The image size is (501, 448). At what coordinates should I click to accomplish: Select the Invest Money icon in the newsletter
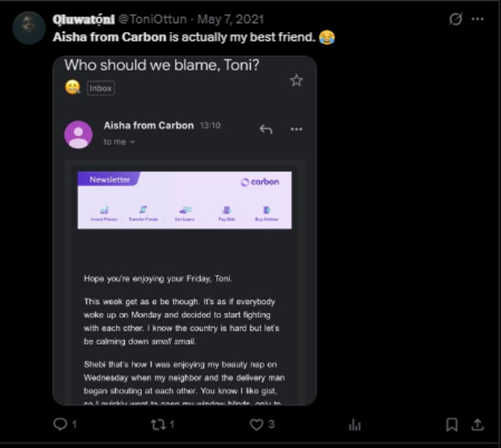[x=105, y=211]
